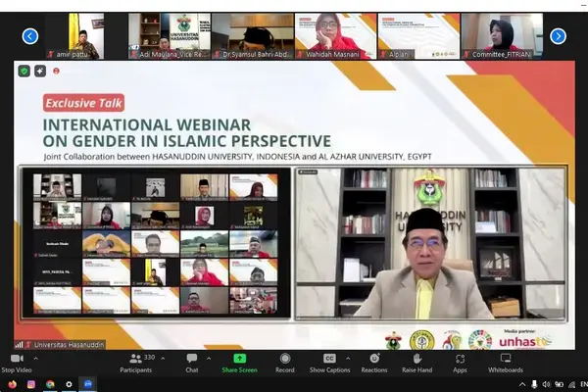The height and width of the screenshot is (392, 588).
Task: Go to previous page of video thumbnails
Action: (30, 36)
